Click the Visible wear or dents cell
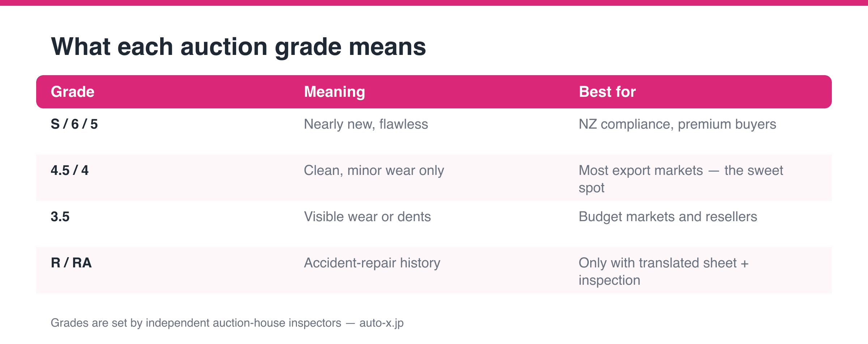 coord(367,217)
